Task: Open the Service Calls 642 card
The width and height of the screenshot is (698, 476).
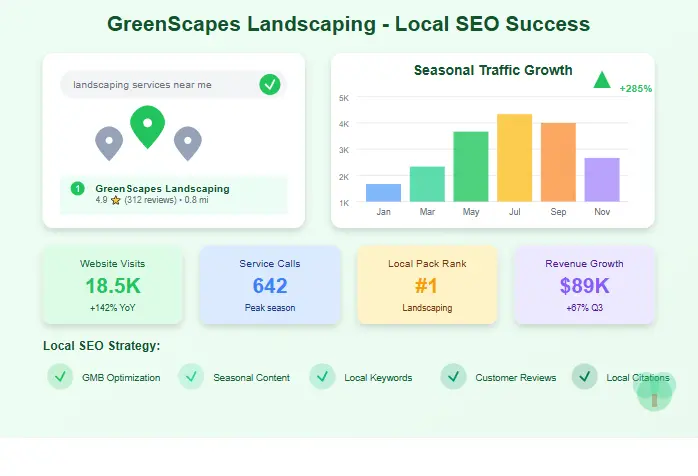Action: coord(269,285)
